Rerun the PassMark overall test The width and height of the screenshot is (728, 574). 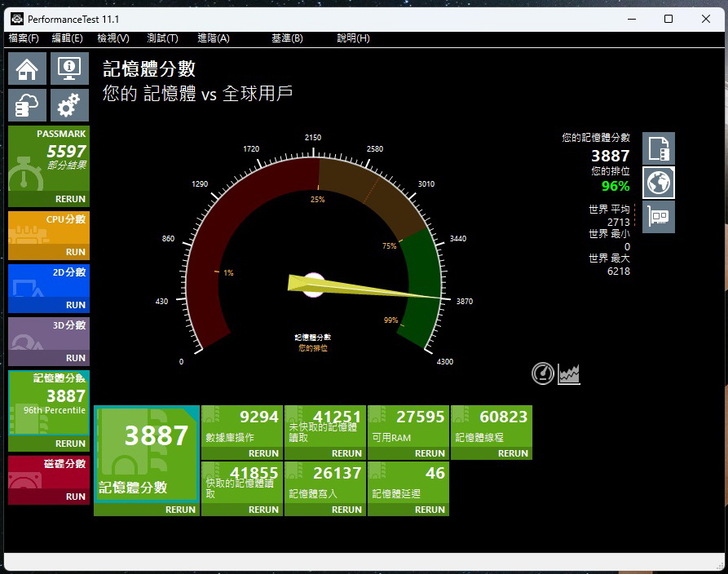pos(70,199)
